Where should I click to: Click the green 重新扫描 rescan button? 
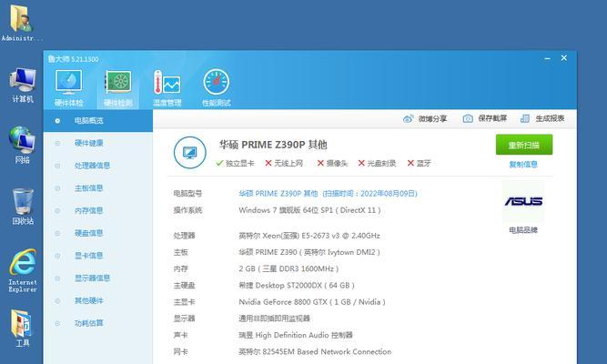tap(524, 145)
